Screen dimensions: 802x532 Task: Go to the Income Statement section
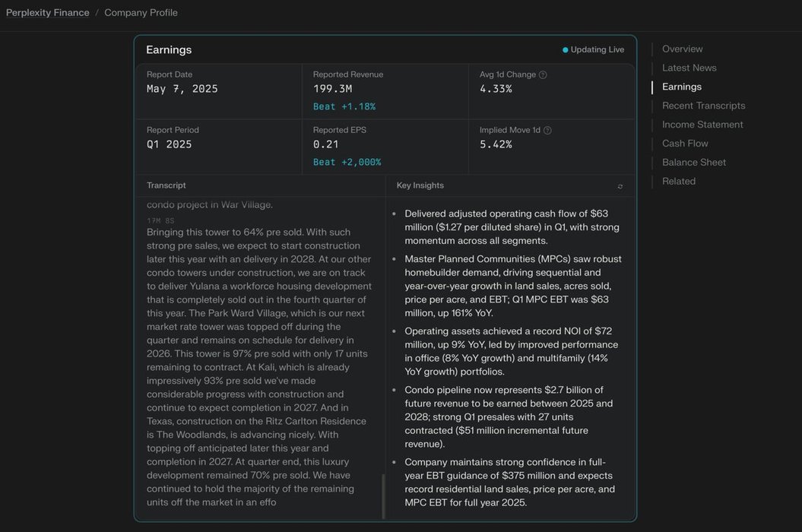702,125
